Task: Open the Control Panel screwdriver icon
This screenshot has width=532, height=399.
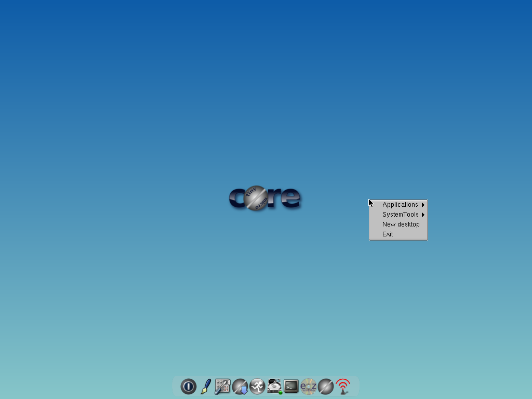Action: (222, 387)
